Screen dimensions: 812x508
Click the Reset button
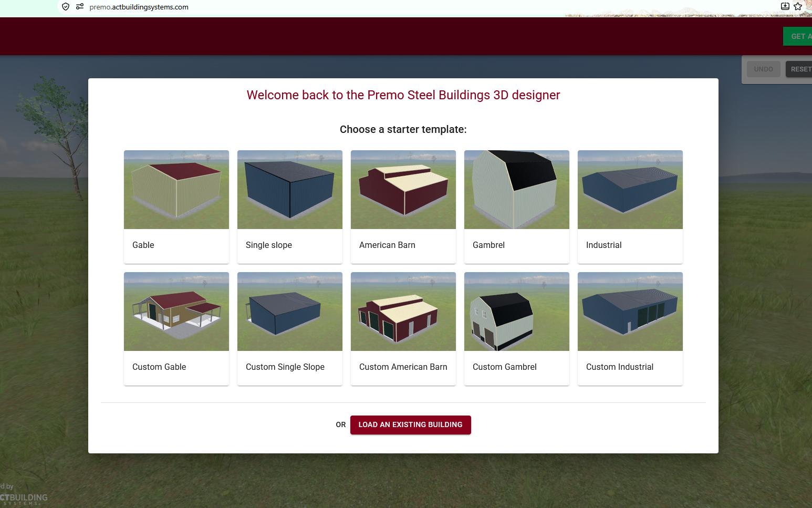point(799,69)
